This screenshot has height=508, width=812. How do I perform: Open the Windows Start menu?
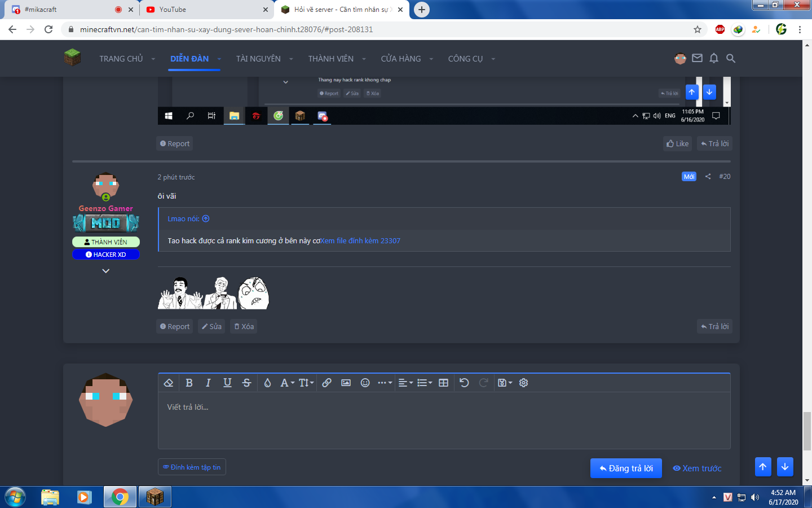click(x=15, y=497)
